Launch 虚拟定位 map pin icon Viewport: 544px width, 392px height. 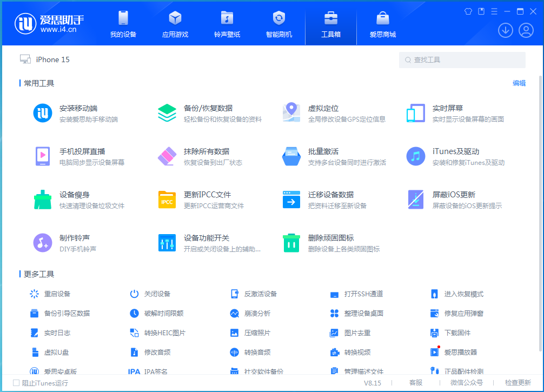point(291,112)
